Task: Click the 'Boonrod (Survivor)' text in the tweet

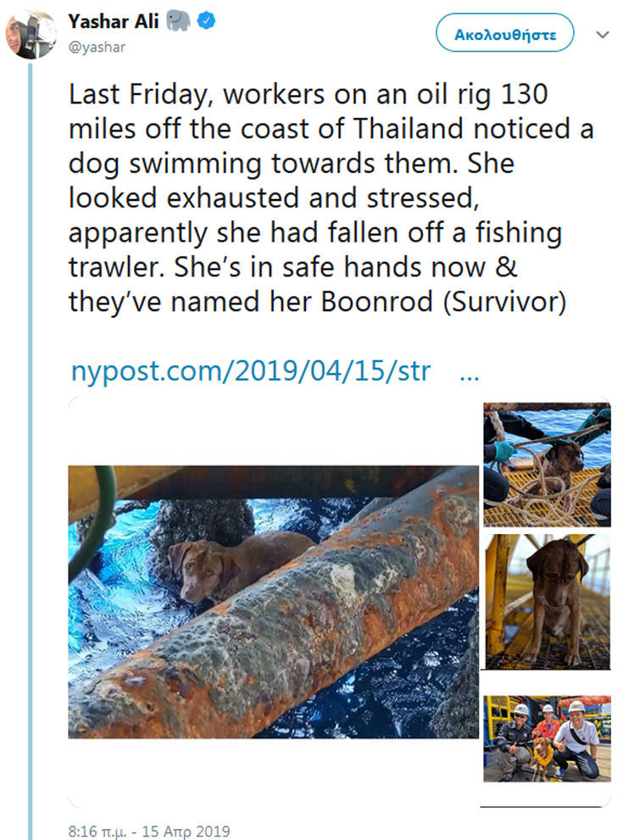Action: point(443,302)
